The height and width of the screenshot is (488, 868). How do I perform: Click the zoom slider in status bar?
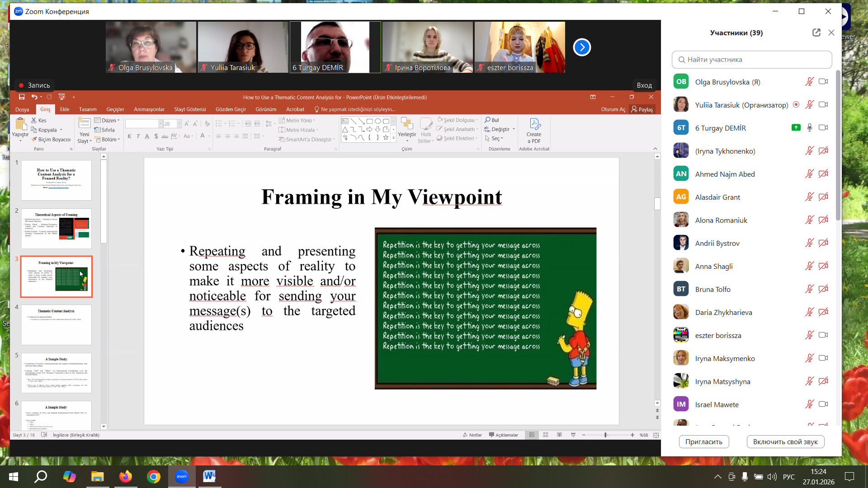[605, 435]
